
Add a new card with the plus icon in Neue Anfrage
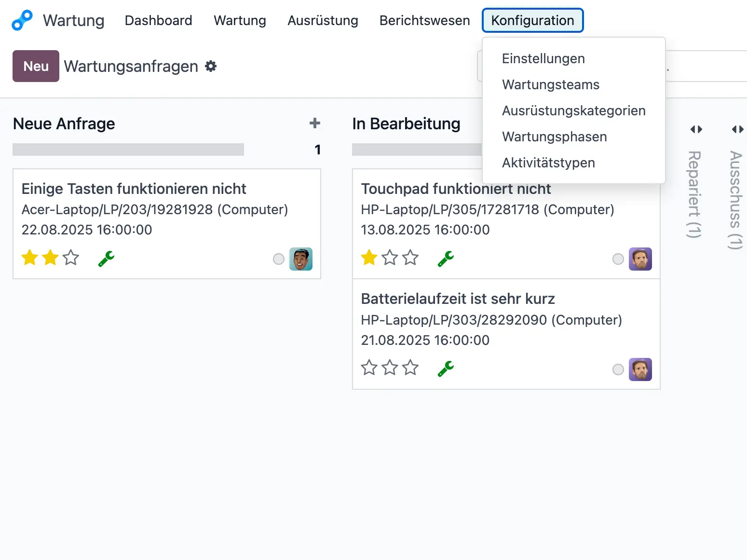pos(314,123)
